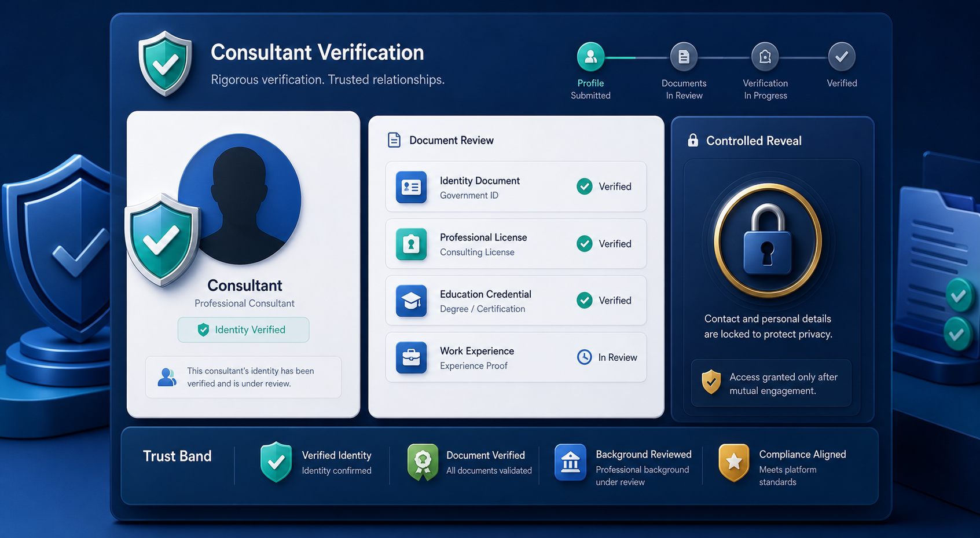Click 'Access granted only after mutual engagement' text
This screenshot has width=980, height=538.
pyautogui.click(x=783, y=384)
